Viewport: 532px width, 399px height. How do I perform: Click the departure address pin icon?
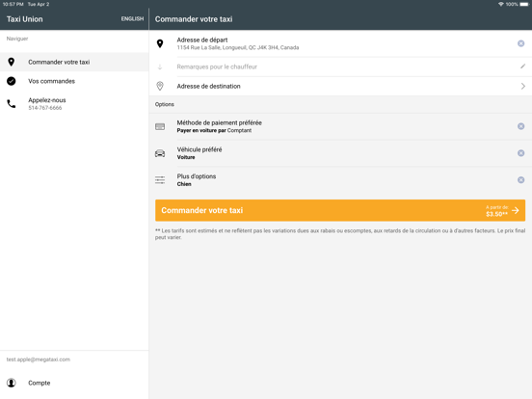coord(160,43)
